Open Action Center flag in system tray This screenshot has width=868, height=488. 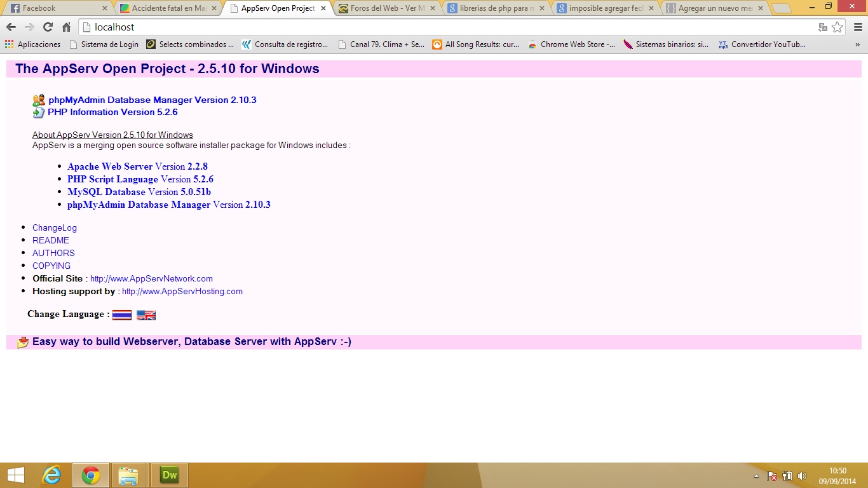pyautogui.click(x=772, y=476)
